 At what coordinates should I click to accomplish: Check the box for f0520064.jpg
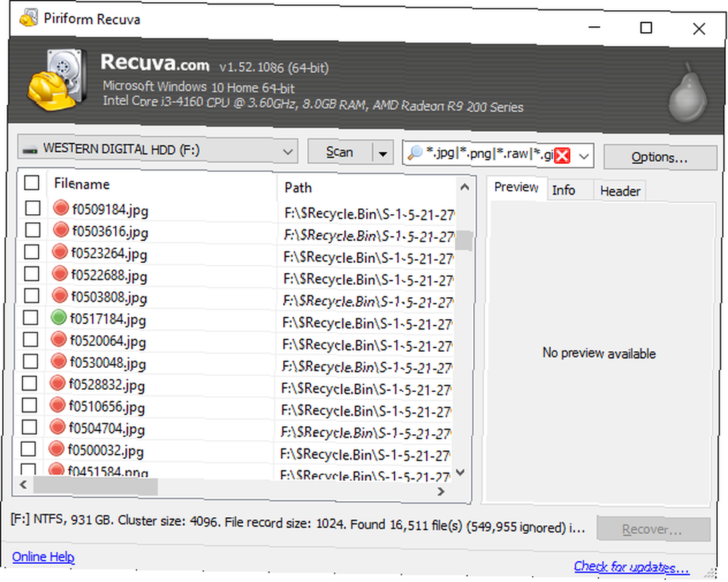pyautogui.click(x=31, y=339)
